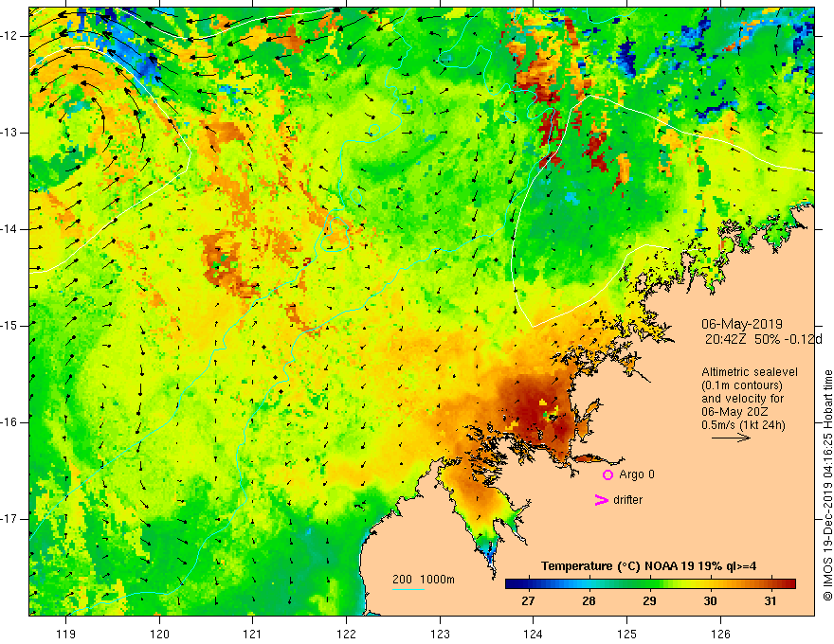Viewport: 834px width, 644px height.
Task: Click the 'and velocity for' caption line
Action: (x=742, y=399)
